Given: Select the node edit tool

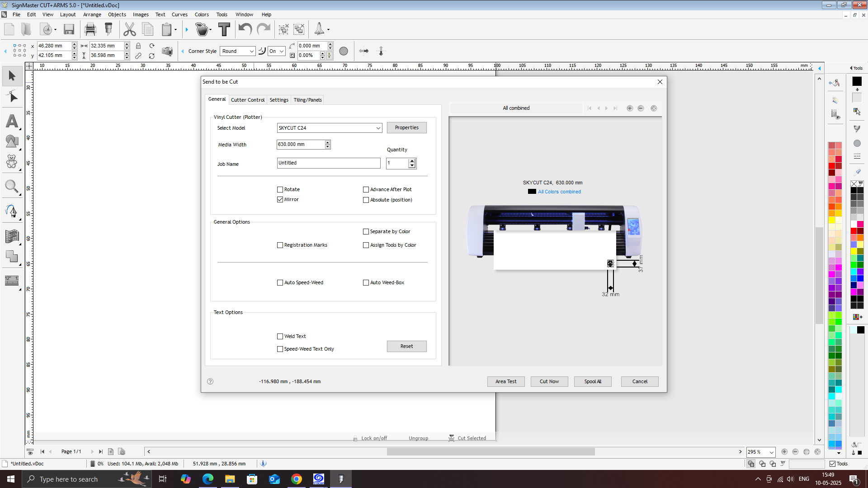Looking at the screenshot, I should (12, 97).
